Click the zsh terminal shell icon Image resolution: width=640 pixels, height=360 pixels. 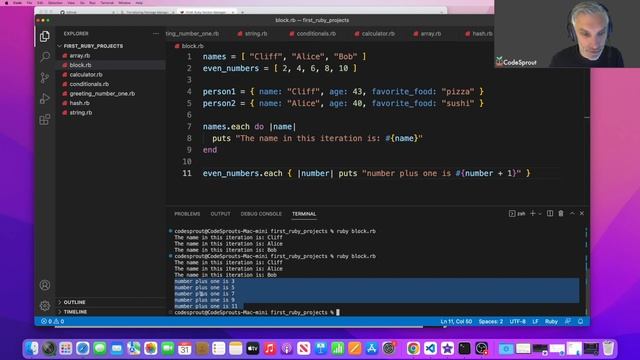coord(516,213)
